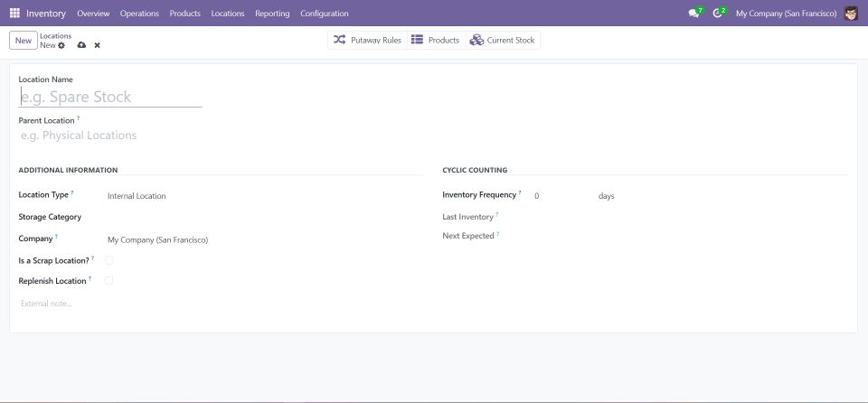Enable the Is a Scrap Location checkbox
This screenshot has height=403, width=868.
pos(109,260)
